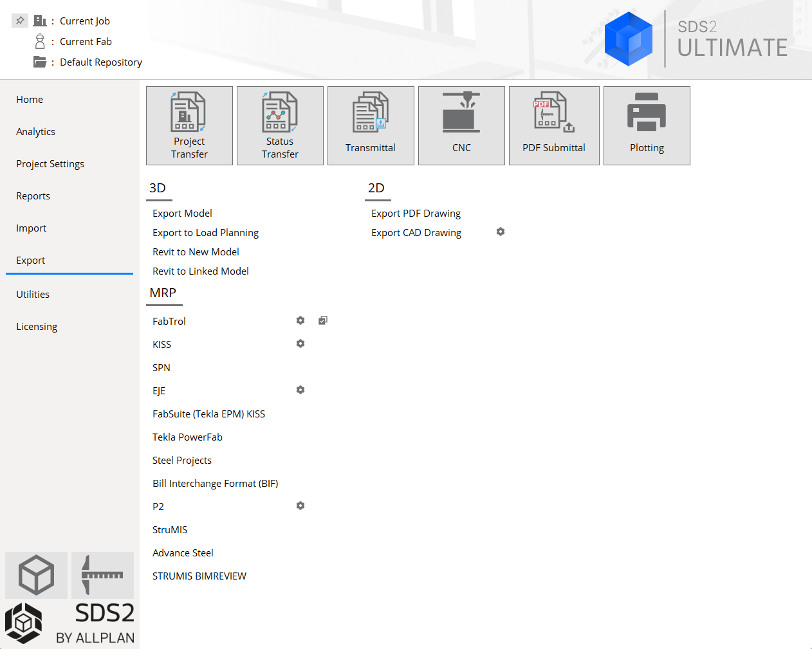Choose Tekla PowerFab export
Viewport: 812px width, 649px height.
click(188, 437)
